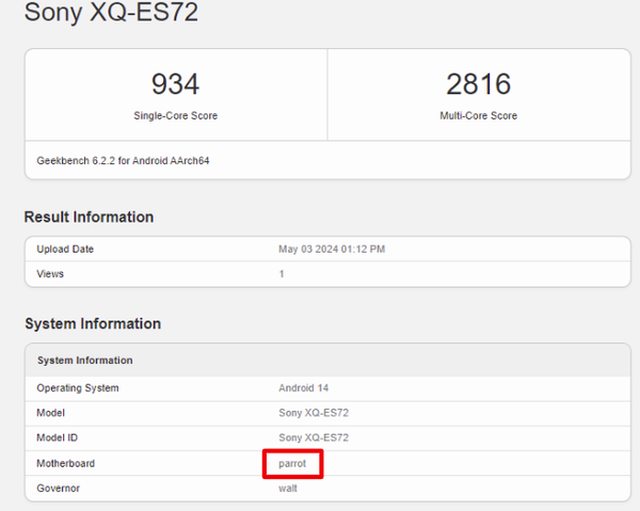Click the highlighted parrot motherboard value
The width and height of the screenshot is (640, 511).
pyautogui.click(x=293, y=464)
